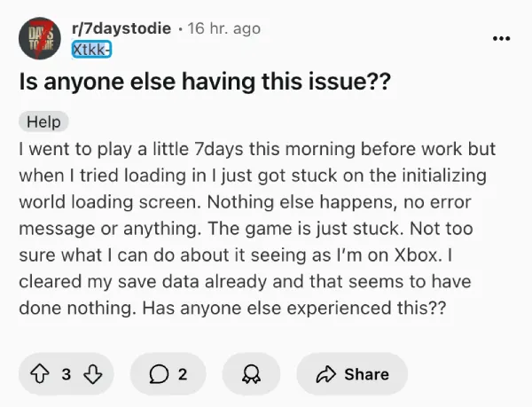
Task: Click the vote pill between the arrows
Action: pos(66,374)
